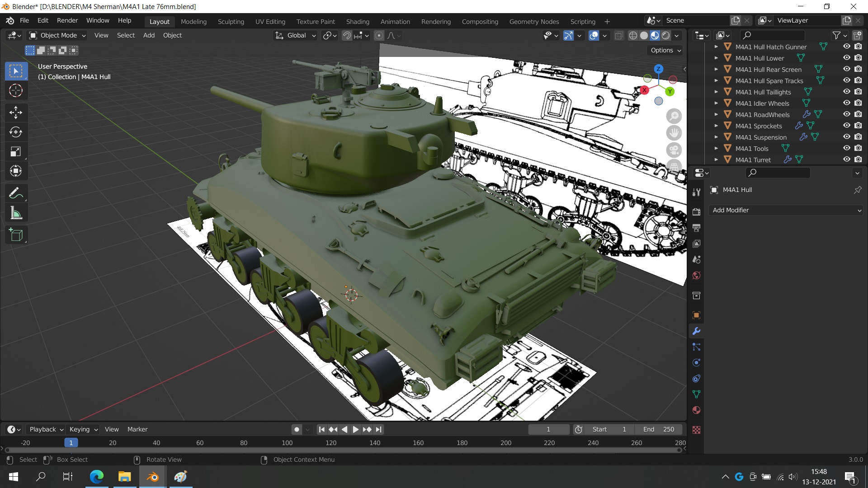Select the Move tool in the toolbar
This screenshot has height=488, width=868.
coord(16,112)
